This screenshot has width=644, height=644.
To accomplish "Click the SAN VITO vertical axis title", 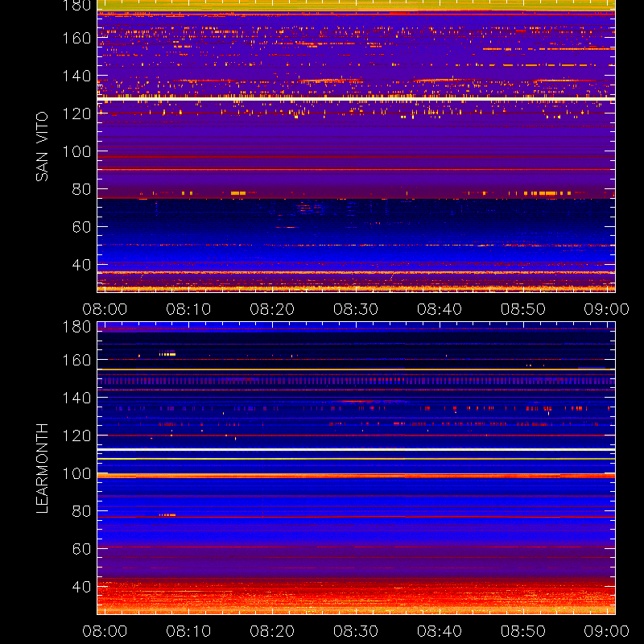I will tap(42, 147).
